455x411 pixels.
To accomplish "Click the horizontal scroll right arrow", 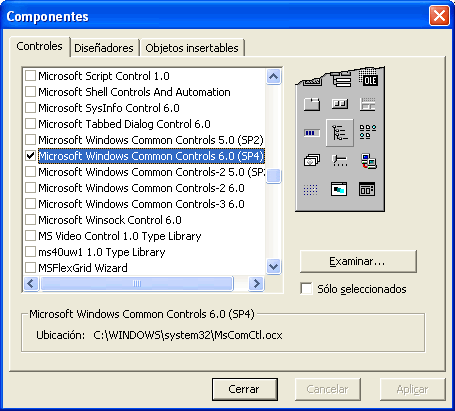I will [x=256, y=284].
